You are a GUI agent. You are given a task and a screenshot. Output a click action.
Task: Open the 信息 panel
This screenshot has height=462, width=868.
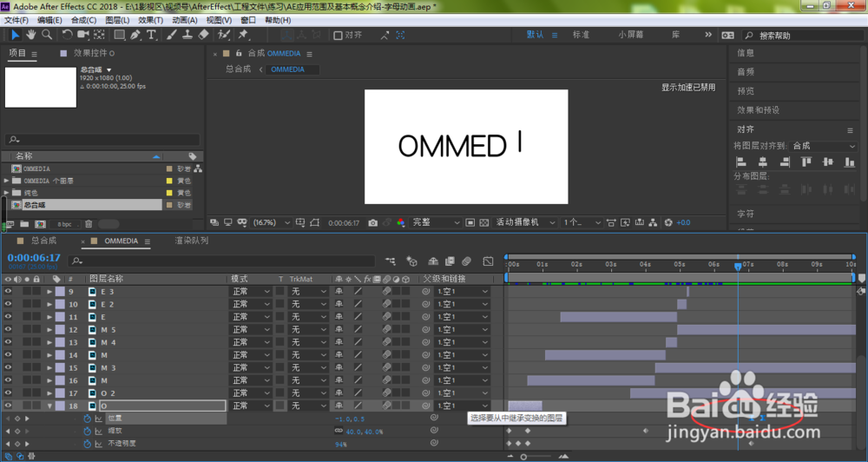746,53
